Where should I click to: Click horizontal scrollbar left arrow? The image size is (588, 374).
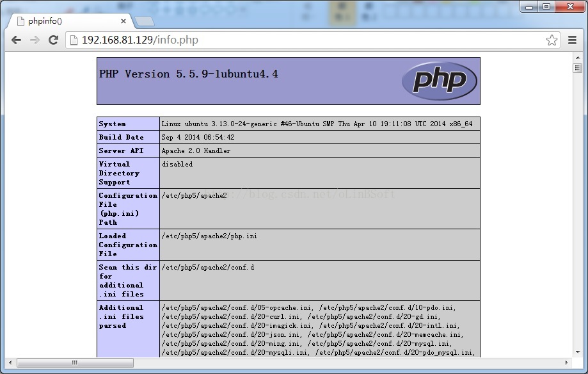[10, 362]
